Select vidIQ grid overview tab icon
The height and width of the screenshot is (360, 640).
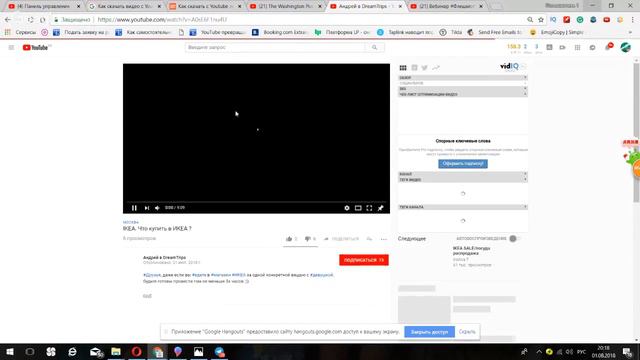(x=403, y=68)
